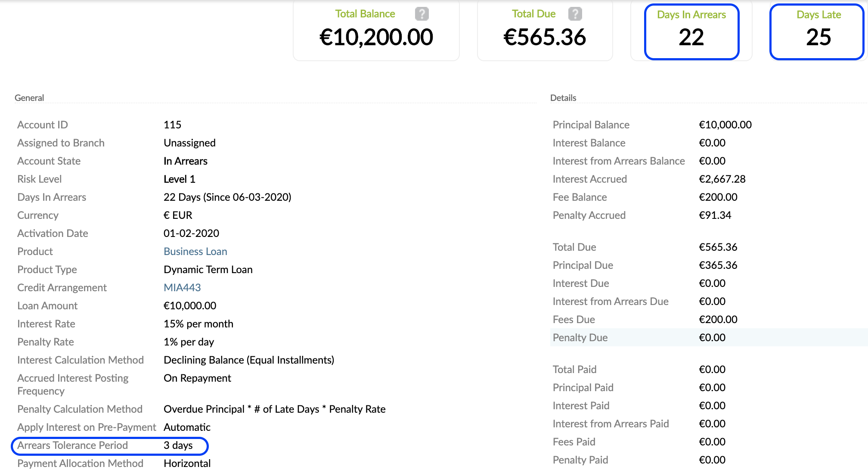The height and width of the screenshot is (473, 868).
Task: Select the Account State In Arrears value
Action: [186, 161]
